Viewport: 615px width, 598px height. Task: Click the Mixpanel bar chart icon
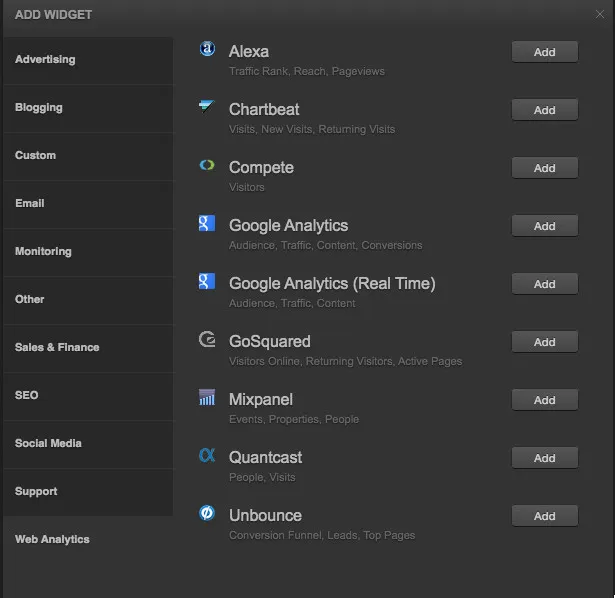point(207,397)
